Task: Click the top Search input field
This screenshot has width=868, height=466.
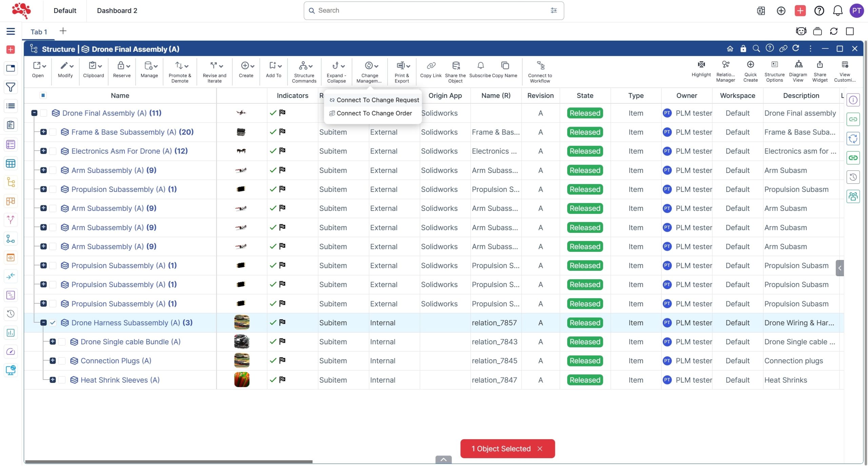Action: [x=431, y=11]
